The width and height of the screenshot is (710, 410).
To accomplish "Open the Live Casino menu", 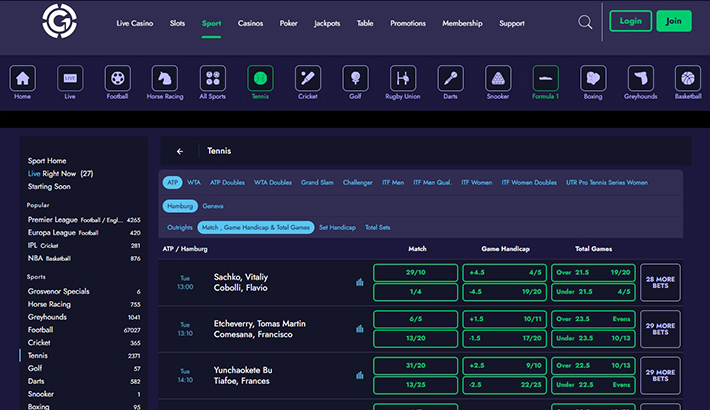I will click(134, 23).
